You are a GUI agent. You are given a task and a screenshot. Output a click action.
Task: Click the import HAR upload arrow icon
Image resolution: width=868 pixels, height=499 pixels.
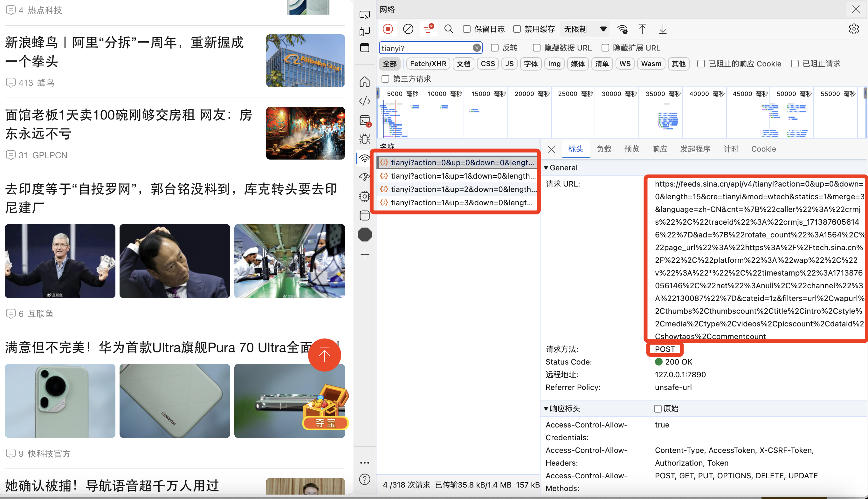pos(642,29)
